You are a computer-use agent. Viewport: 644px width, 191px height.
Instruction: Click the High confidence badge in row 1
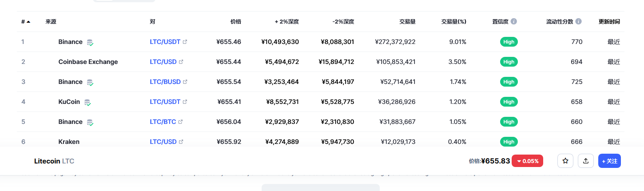509,42
